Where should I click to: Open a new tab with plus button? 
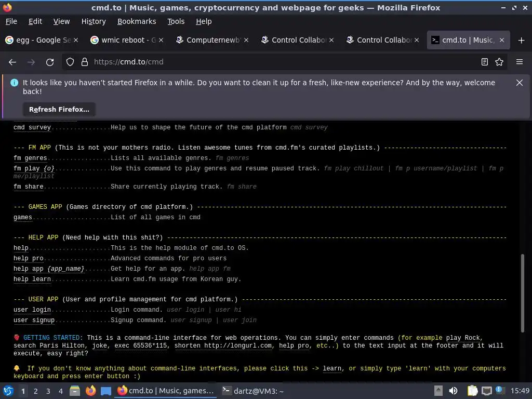522,41
